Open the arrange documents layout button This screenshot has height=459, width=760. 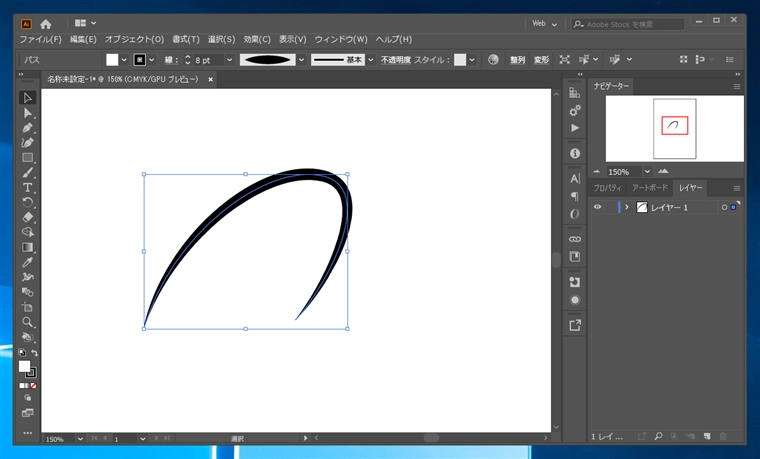click(85, 23)
